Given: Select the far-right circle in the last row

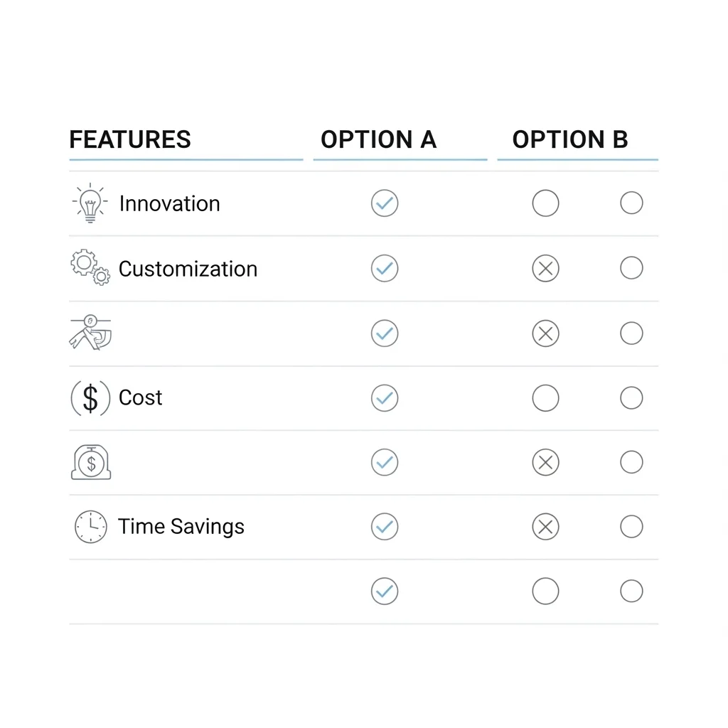Looking at the screenshot, I should pos(631,591).
